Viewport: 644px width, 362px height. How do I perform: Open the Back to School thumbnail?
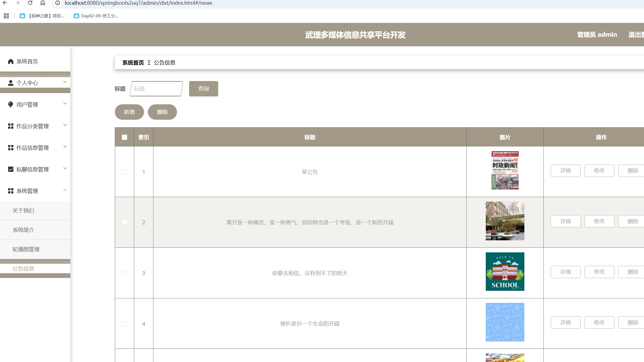(505, 271)
